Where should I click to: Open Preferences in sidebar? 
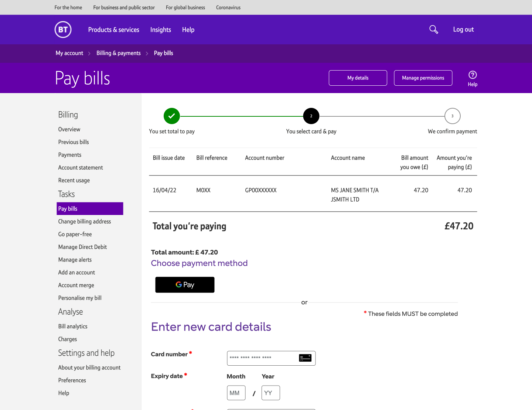72,380
